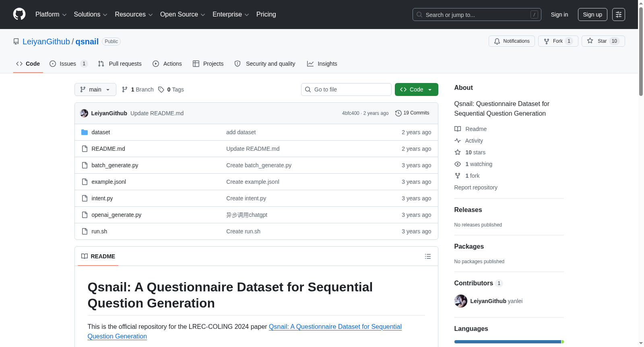Viewport: 644px width, 347px height.
Task: Open the 'Create intent.py' commit message
Action: [246, 198]
